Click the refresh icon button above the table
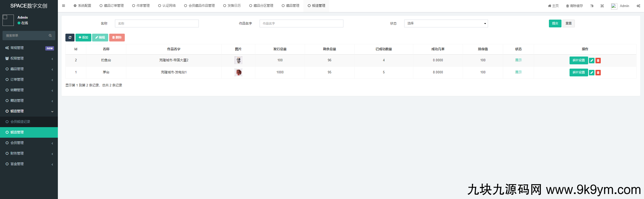 [70, 37]
